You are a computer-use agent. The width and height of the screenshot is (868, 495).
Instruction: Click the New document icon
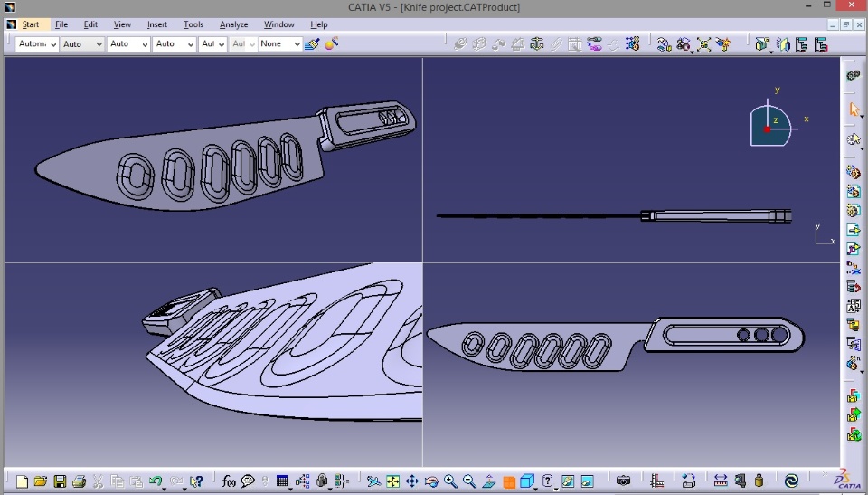pos(22,481)
